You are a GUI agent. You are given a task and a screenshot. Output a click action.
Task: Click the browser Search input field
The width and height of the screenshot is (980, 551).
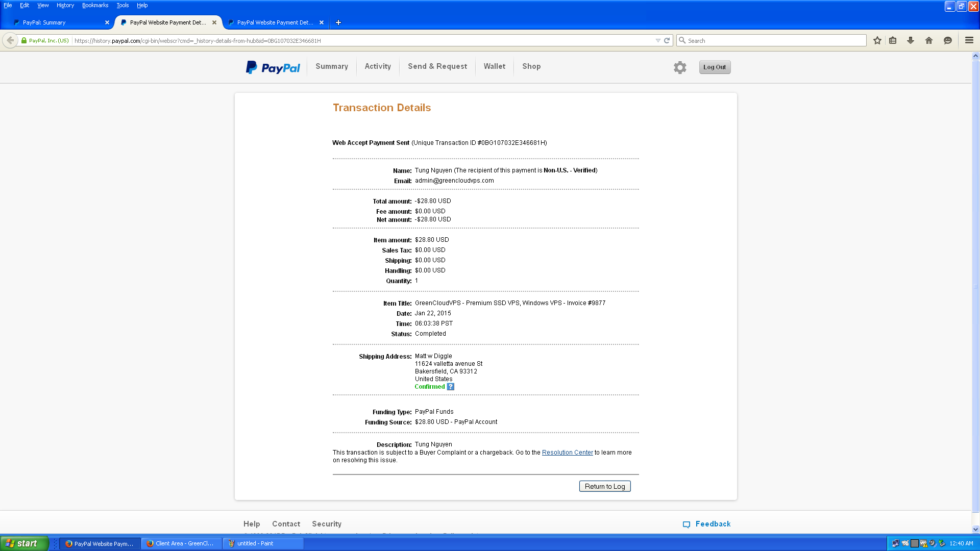[773, 41]
